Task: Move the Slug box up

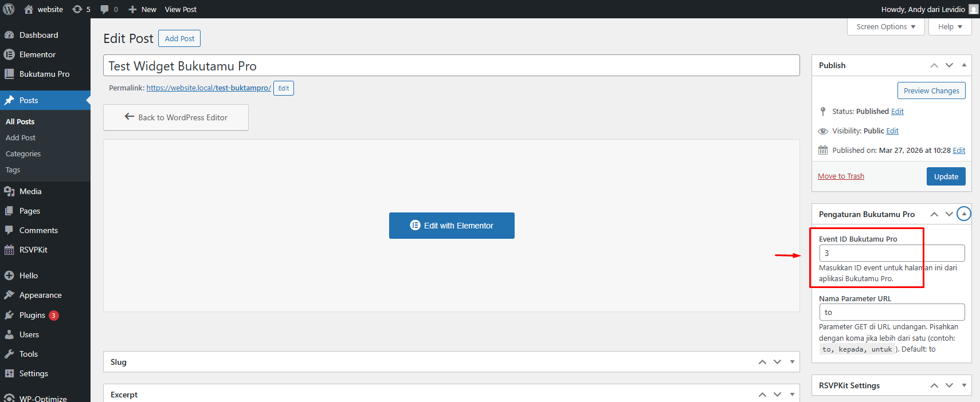Action: click(x=762, y=362)
